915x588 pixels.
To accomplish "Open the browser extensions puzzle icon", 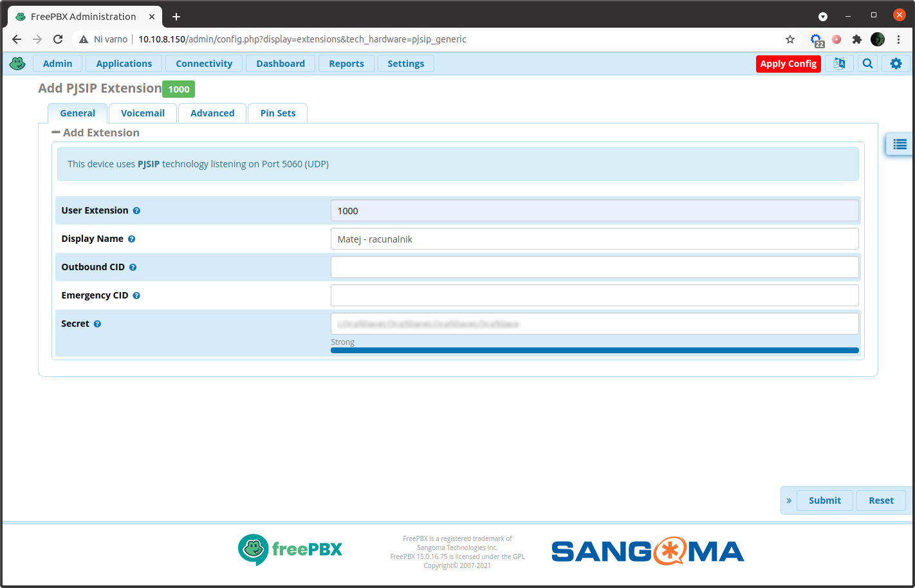I will pos(857,39).
